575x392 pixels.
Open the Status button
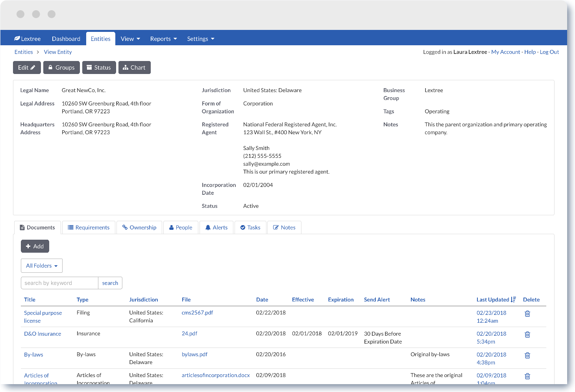point(99,68)
